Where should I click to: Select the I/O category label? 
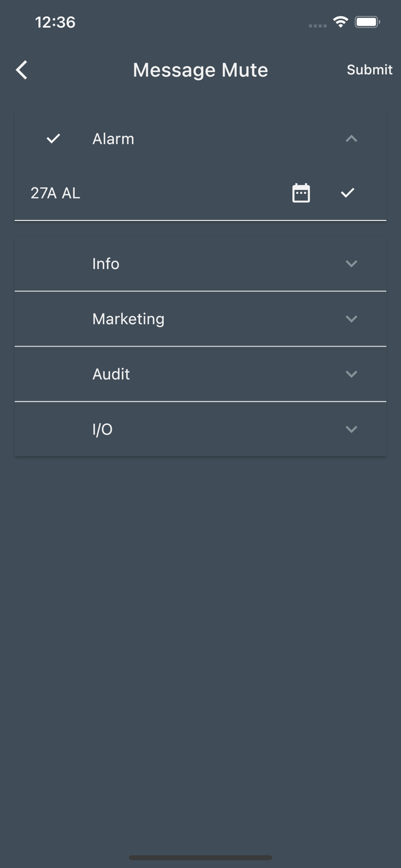click(102, 429)
